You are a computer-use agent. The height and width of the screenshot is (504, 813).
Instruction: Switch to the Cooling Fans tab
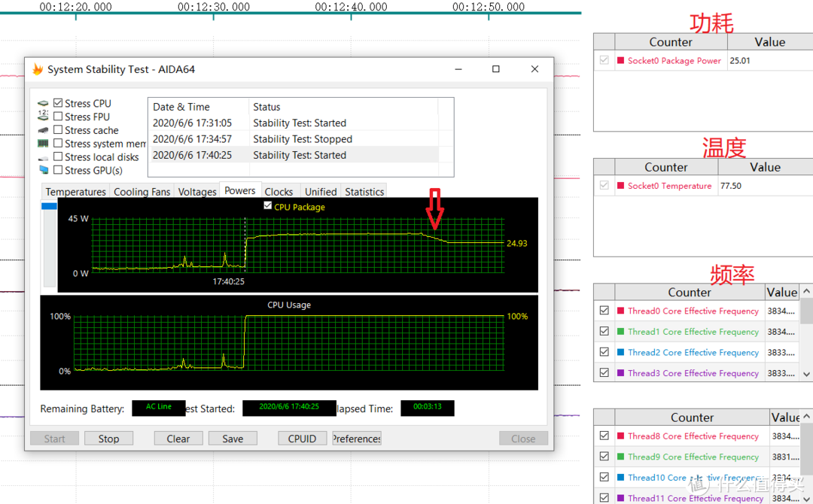[142, 192]
